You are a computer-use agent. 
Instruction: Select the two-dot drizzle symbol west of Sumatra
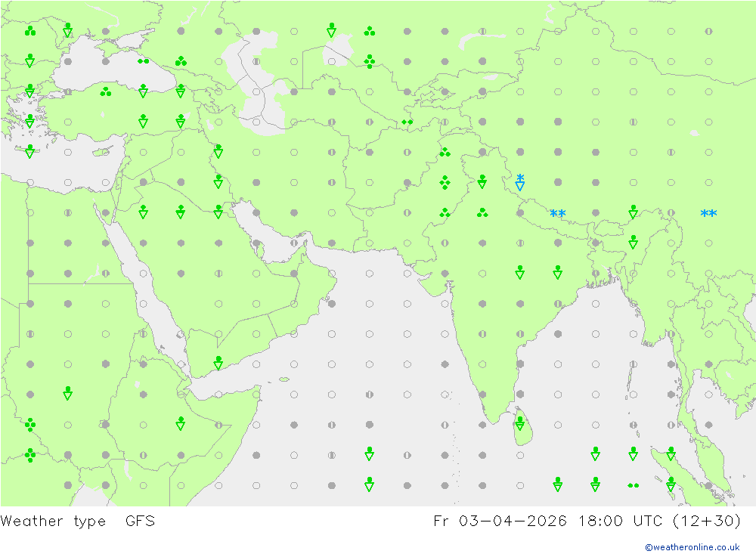(634, 485)
